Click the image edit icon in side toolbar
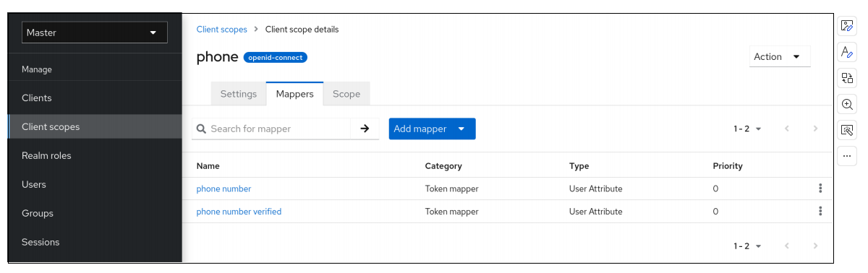The width and height of the screenshot is (868, 273). click(847, 26)
